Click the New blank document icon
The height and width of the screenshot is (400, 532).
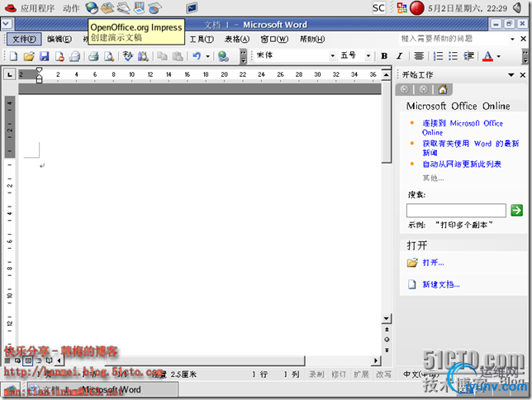point(13,56)
